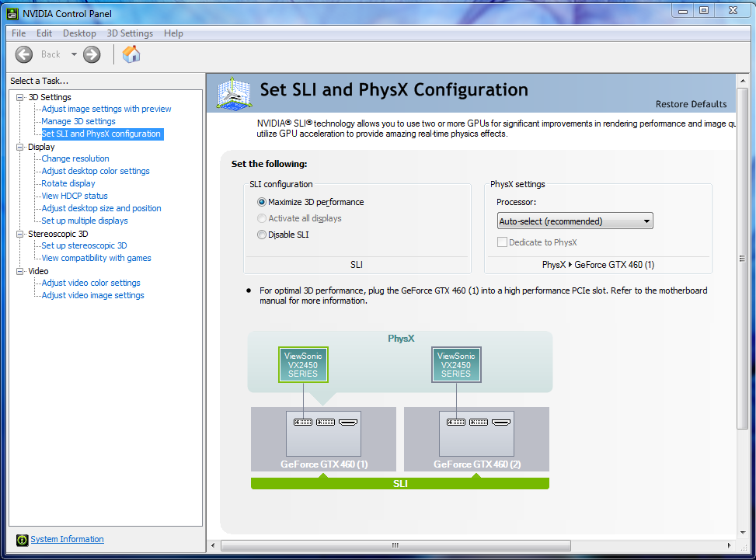The width and height of the screenshot is (756, 560).
Task: Click the scroll up arrow
Action: point(743,81)
